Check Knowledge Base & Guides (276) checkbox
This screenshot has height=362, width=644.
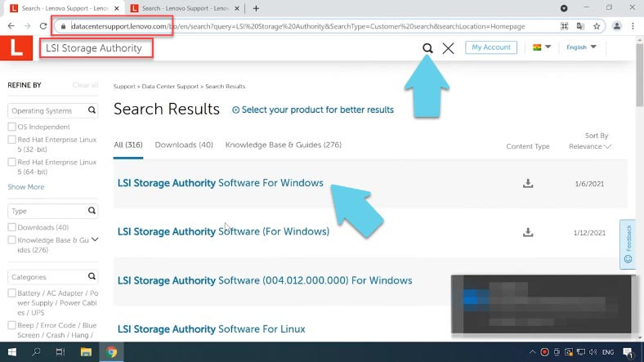[12, 239]
